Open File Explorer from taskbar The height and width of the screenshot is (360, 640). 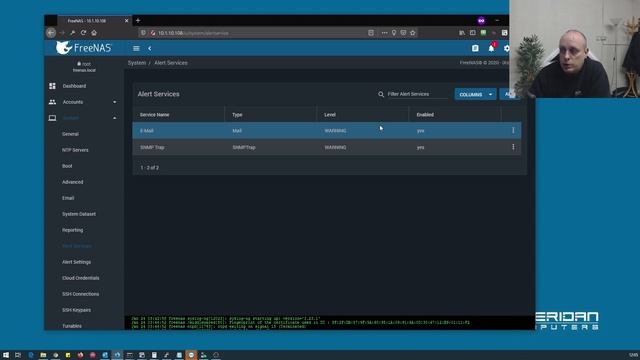(x=43, y=355)
